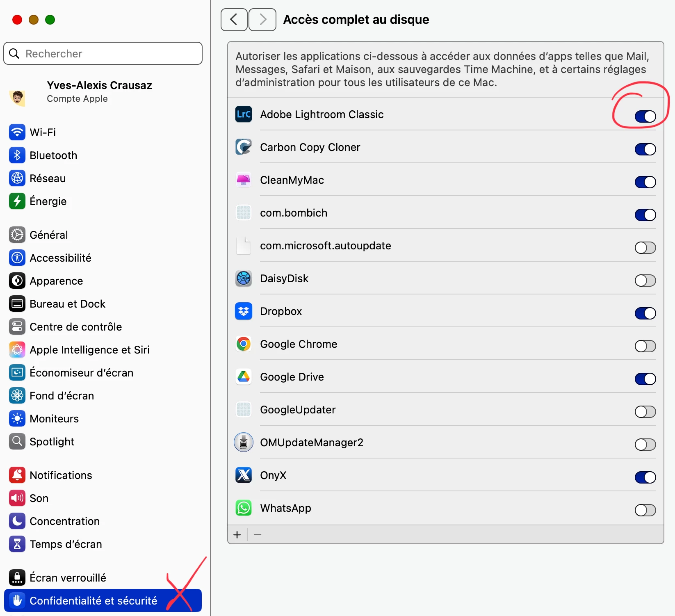Select the Écran verrouillé lock icon

coord(17,578)
